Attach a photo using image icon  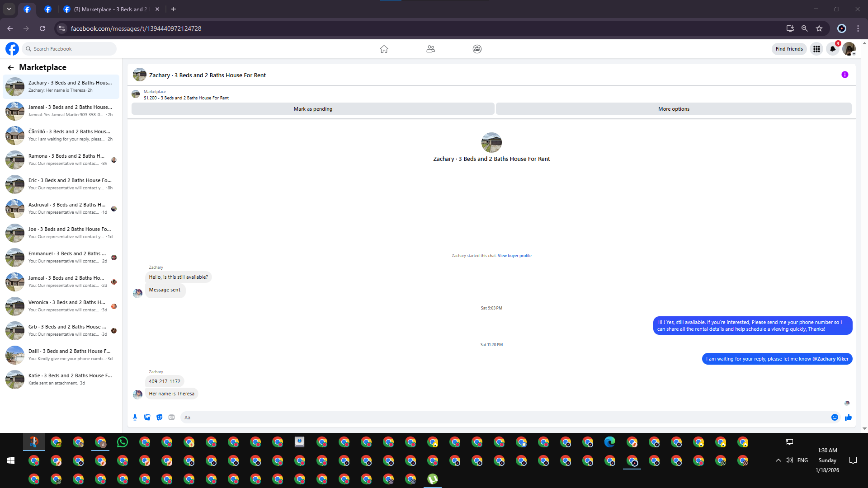click(x=147, y=417)
